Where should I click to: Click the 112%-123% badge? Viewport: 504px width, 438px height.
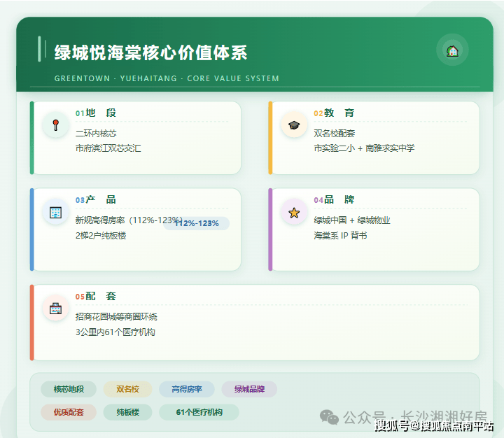pyautogui.click(x=197, y=223)
